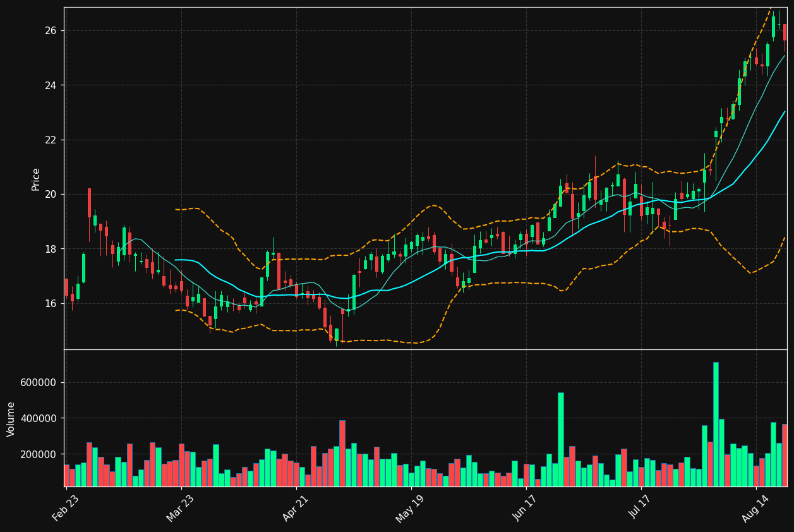This screenshot has height=532, width=794.
Task: Click the 600000 volume tick label
Action: (x=39, y=383)
